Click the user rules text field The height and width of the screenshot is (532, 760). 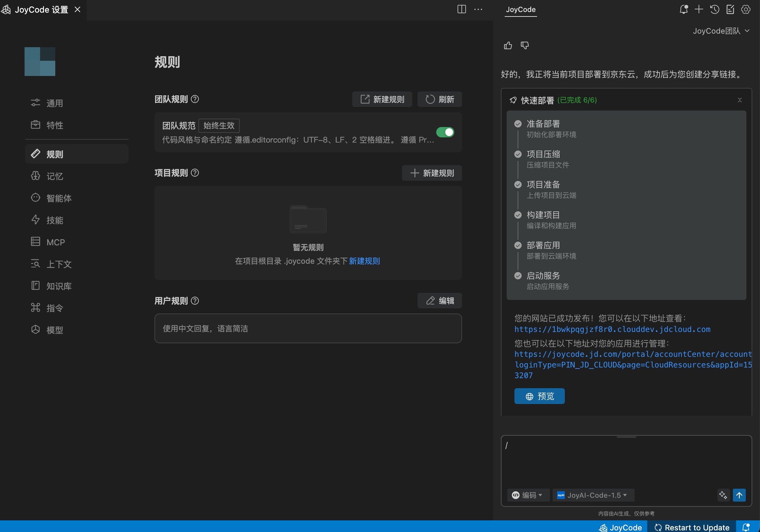click(x=308, y=328)
